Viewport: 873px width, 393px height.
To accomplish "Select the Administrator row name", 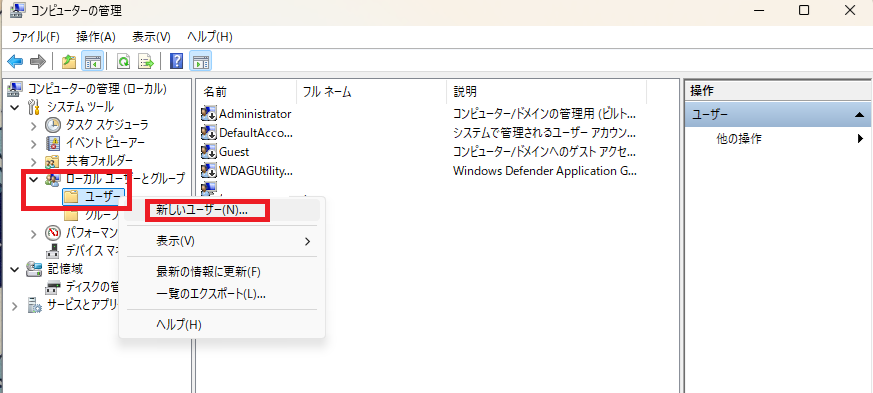I will [255, 114].
